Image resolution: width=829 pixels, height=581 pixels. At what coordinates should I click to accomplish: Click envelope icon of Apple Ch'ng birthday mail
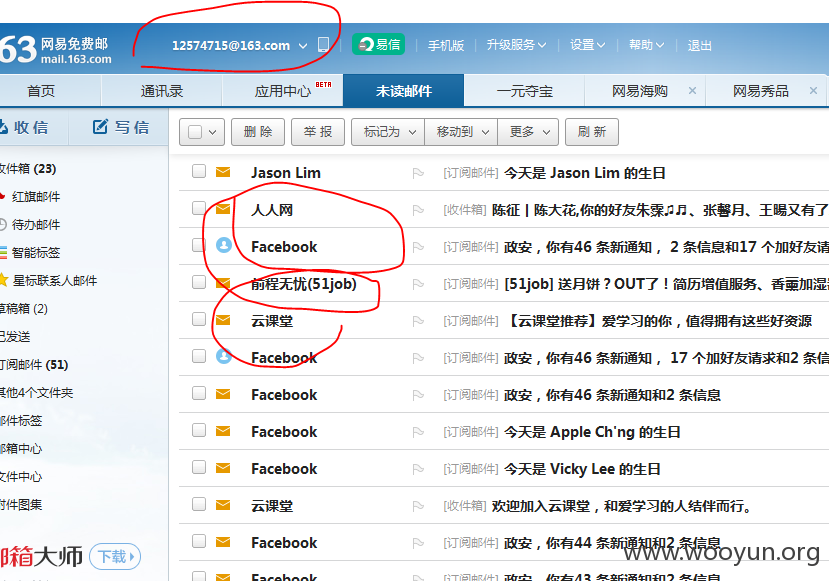tap(223, 431)
